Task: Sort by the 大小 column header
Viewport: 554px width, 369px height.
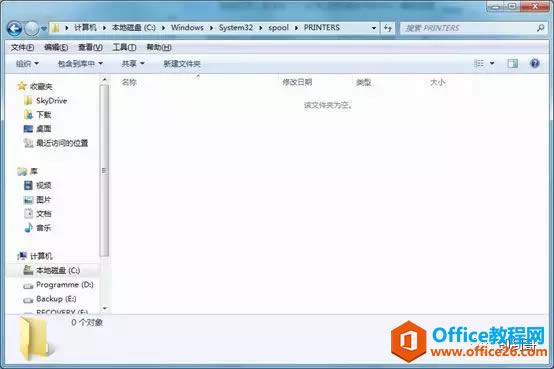Action: [437, 82]
